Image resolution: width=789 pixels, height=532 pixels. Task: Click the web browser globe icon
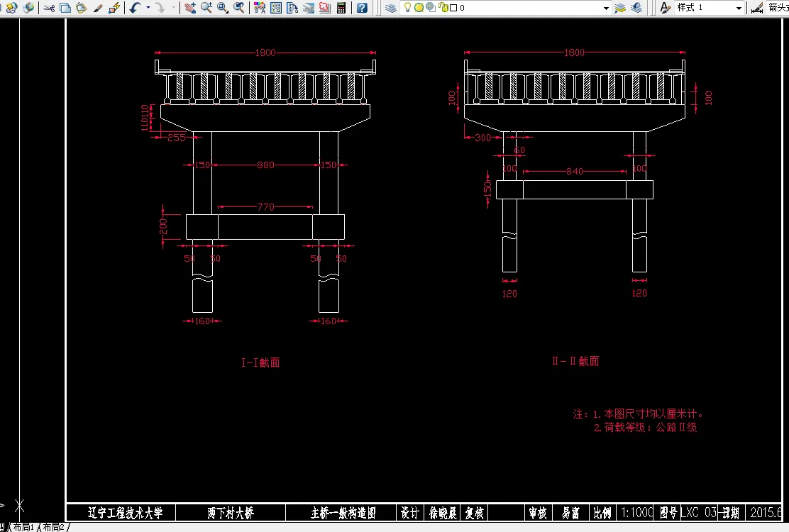tap(28, 8)
